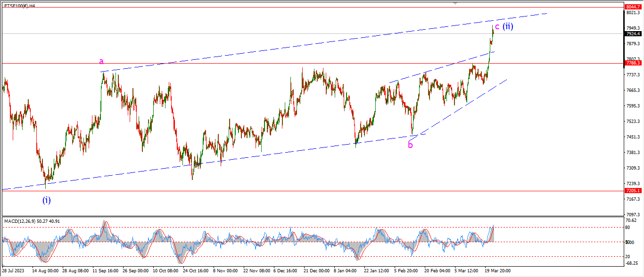This screenshot has width=644, height=277.
Task: Click the '28 Jul 2023' date label
Action: pos(13,271)
